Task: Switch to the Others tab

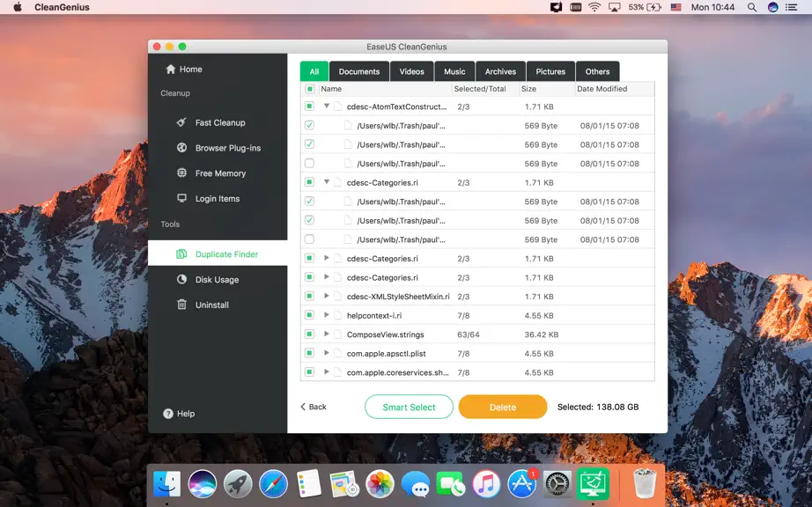Action: pyautogui.click(x=598, y=71)
